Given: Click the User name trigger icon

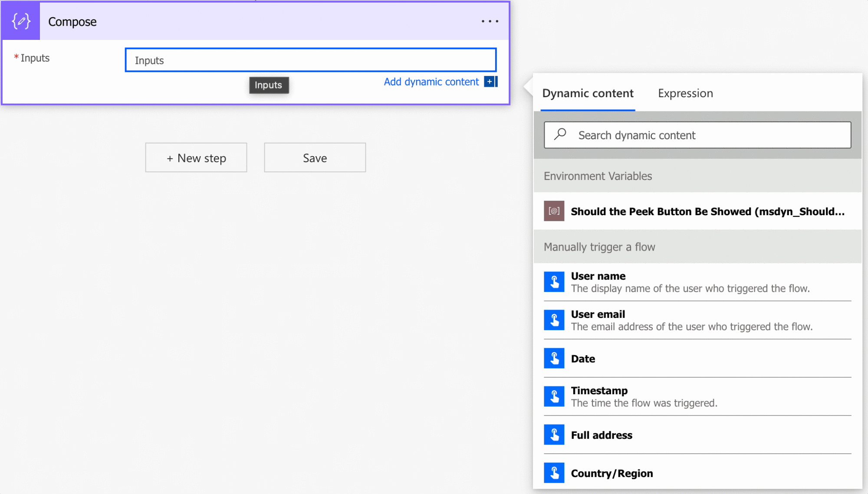Looking at the screenshot, I should (554, 282).
